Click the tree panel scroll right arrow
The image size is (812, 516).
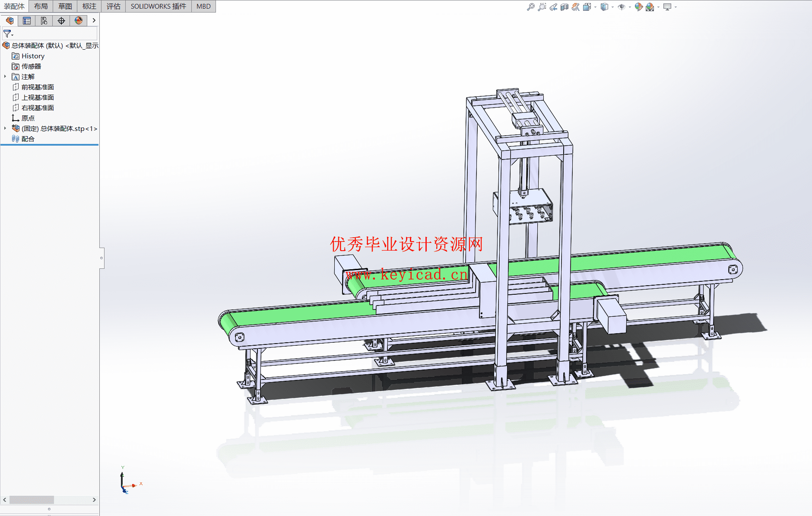click(x=94, y=500)
